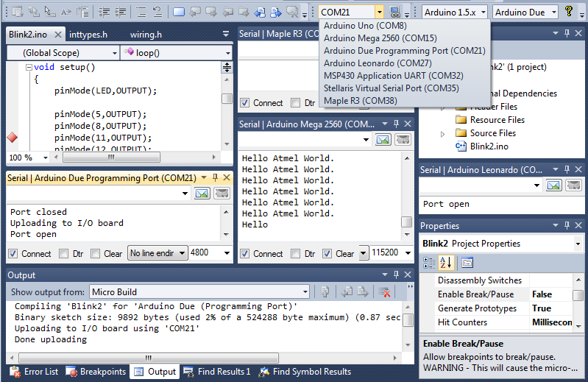This screenshot has width=588, height=382.
Task: Click the first send icon in Mega 2560 serial panel
Action: point(383,140)
